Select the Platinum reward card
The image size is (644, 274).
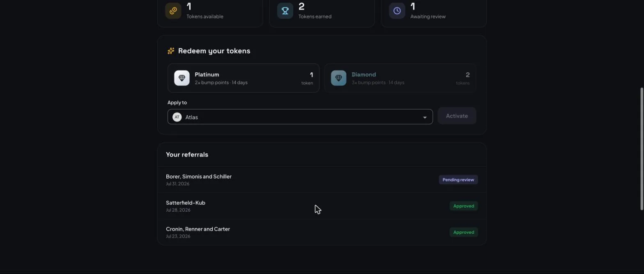click(244, 78)
